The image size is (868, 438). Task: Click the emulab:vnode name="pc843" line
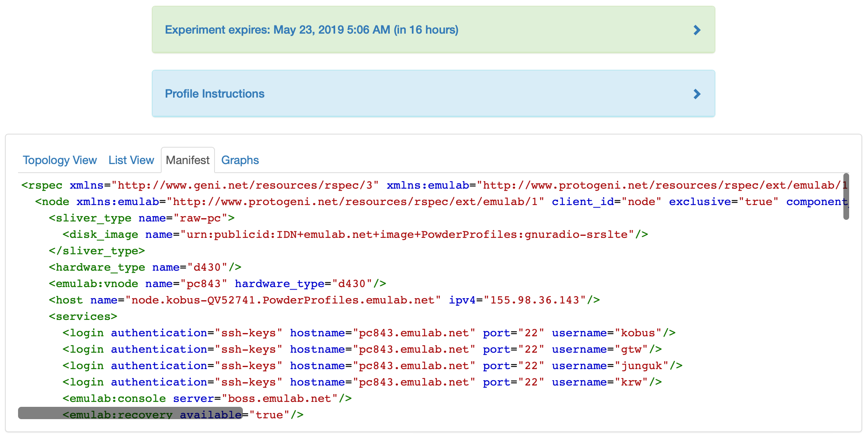pyautogui.click(x=217, y=284)
